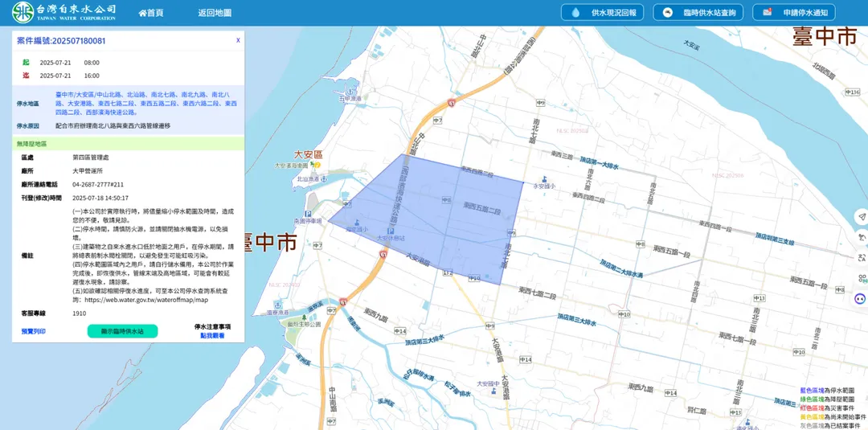Click the Taiwan Water Corporation logo
This screenshot has height=430, width=868.
coord(65,12)
